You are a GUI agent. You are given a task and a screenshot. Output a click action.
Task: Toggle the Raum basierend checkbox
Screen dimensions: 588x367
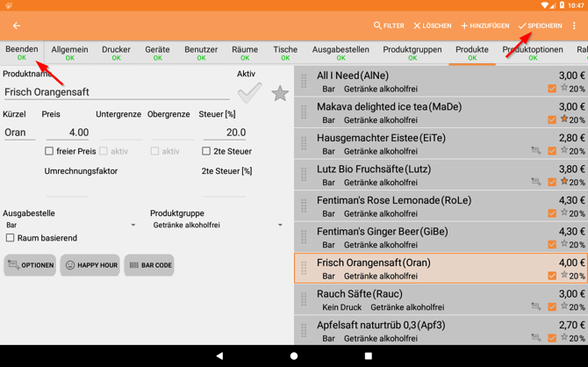click(11, 238)
